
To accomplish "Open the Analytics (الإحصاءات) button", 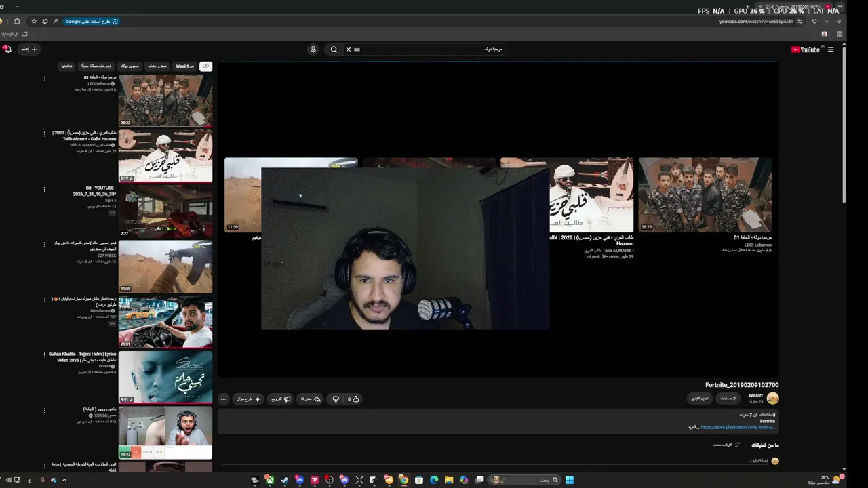I will pos(728,399).
